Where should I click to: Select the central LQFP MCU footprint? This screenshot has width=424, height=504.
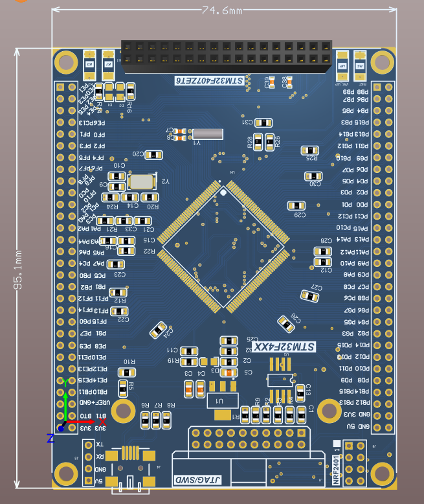pos(223,247)
